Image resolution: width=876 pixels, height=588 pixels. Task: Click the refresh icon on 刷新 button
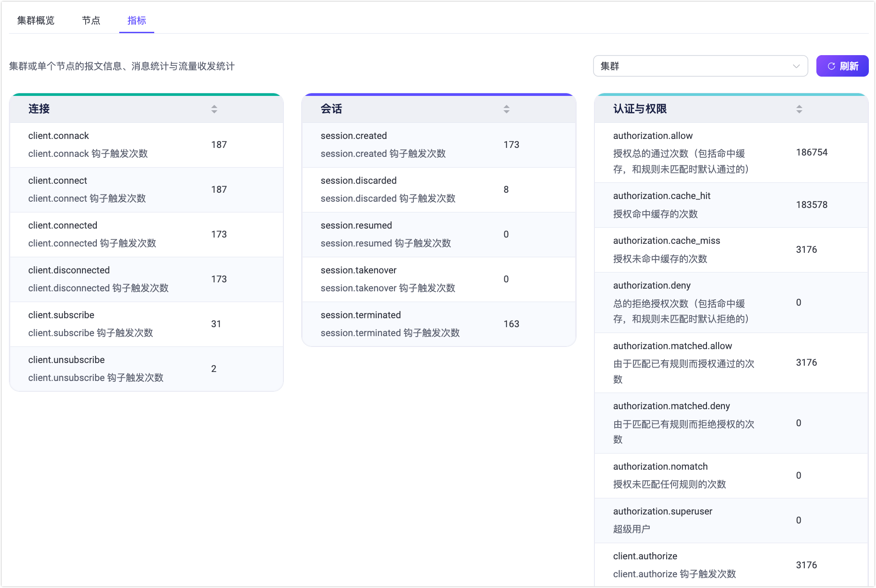(831, 66)
